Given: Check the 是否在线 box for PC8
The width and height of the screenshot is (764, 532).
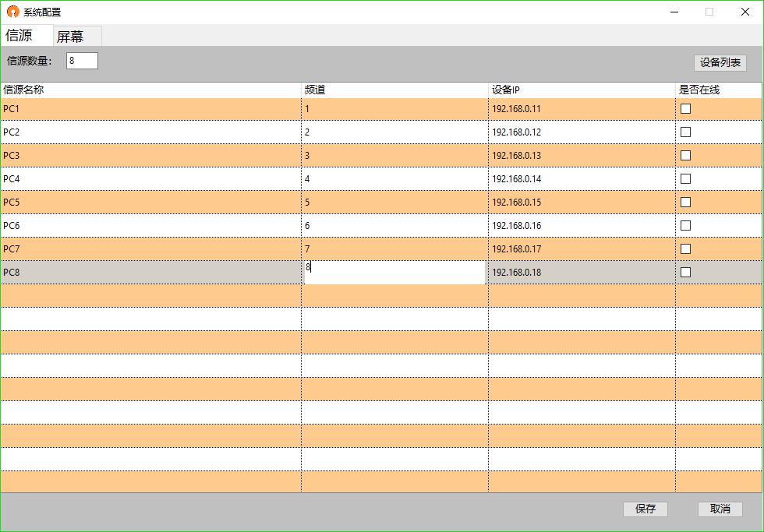Looking at the screenshot, I should pos(686,273).
